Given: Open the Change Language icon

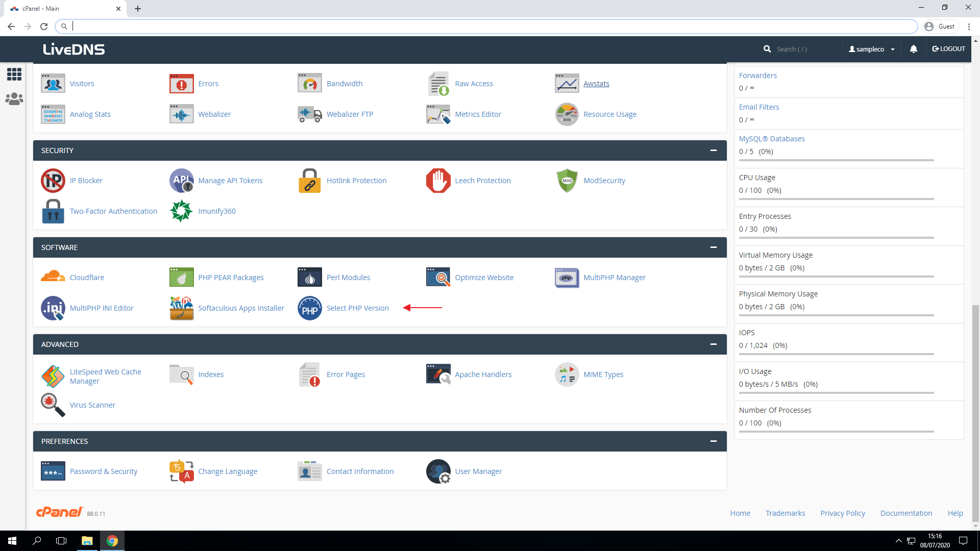Looking at the screenshot, I should (181, 471).
